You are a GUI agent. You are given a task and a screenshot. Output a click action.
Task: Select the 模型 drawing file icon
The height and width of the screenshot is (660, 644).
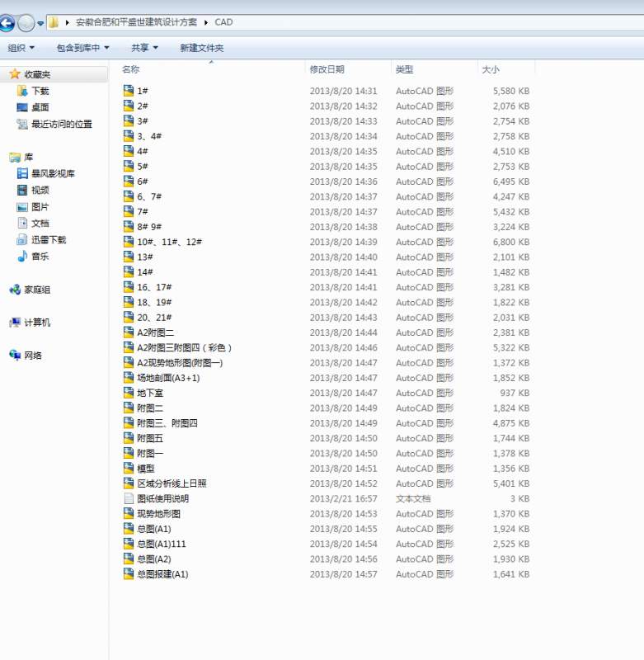[129, 468]
